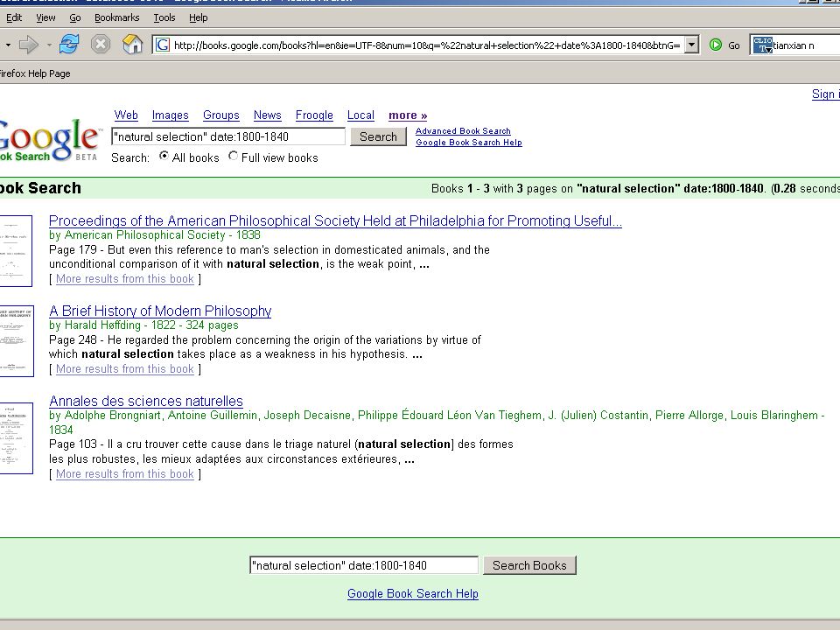Switch to the Local search link

pos(360,115)
